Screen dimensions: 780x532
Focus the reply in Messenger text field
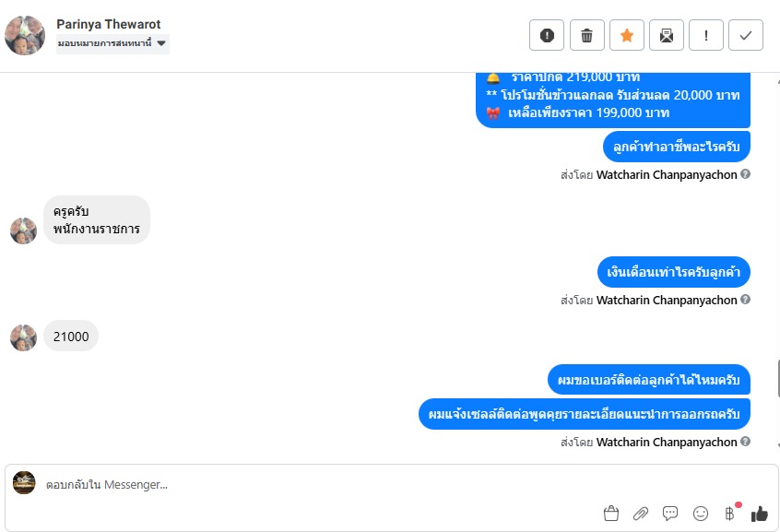click(318, 485)
